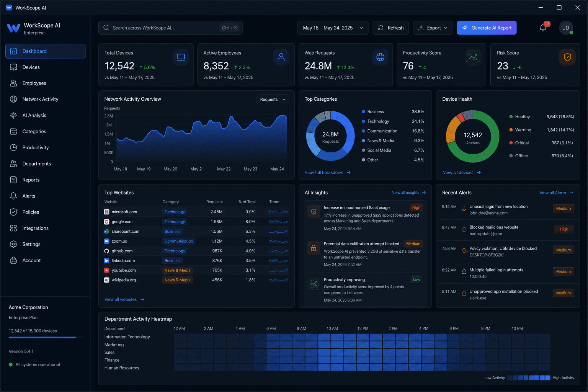Open the date range May 18 – May 24 dropdown
This screenshot has width=588, height=392.
pyautogui.click(x=333, y=28)
